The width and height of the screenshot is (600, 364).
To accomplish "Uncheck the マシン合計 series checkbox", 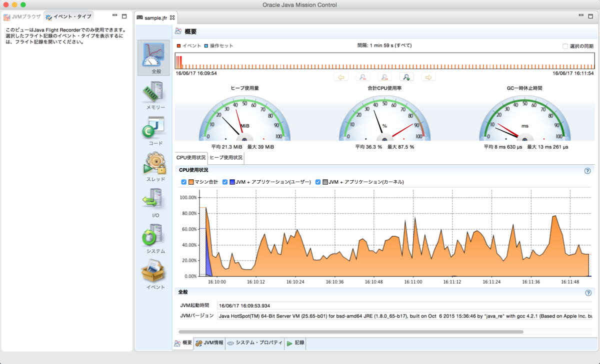I will pos(183,182).
